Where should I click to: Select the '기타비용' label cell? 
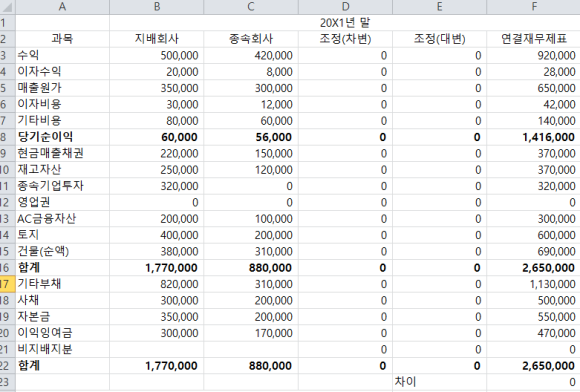point(62,121)
